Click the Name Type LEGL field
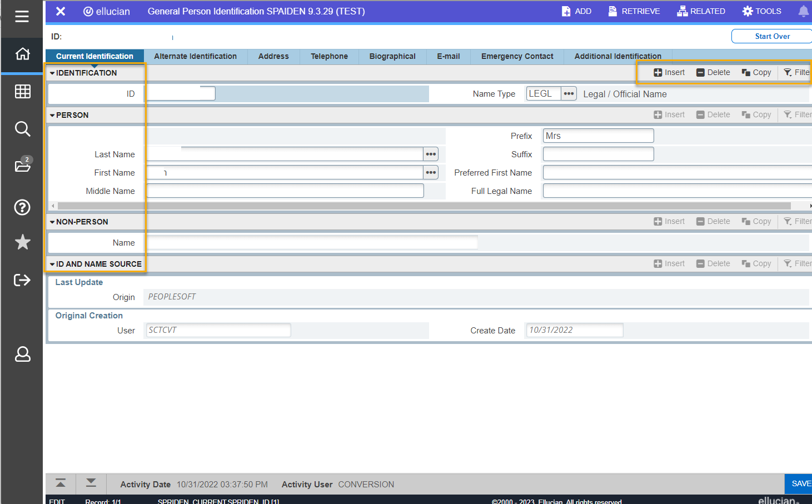The height and width of the screenshot is (504, 812). tap(544, 93)
